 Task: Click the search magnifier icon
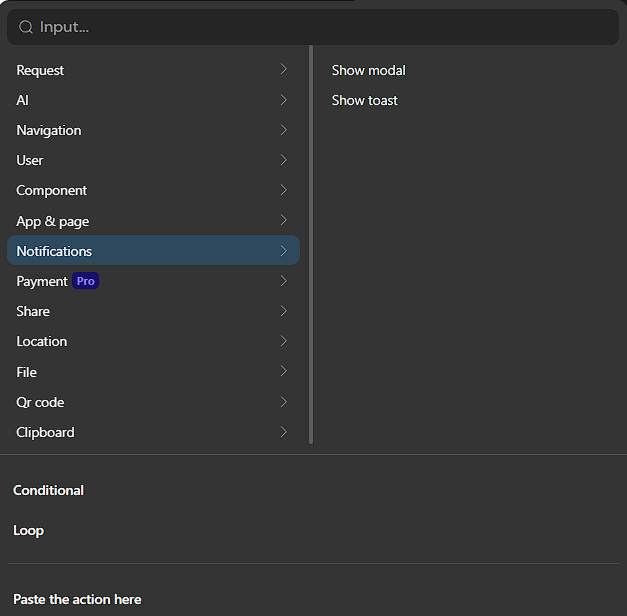pyautogui.click(x=26, y=28)
